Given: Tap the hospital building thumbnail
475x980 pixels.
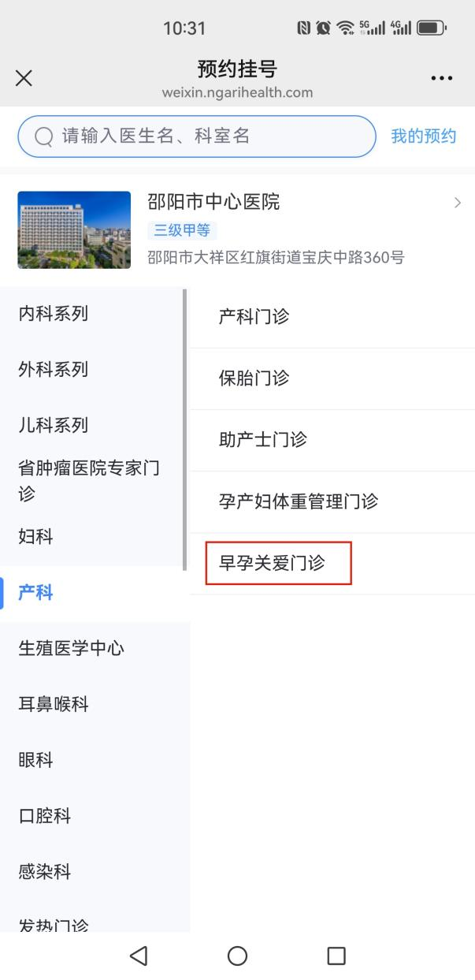Looking at the screenshot, I should coord(74,229).
